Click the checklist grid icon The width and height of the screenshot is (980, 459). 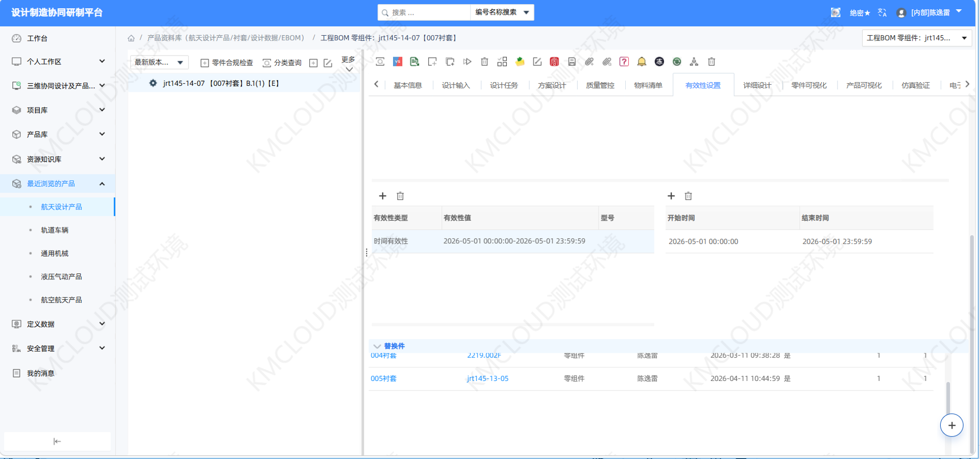pyautogui.click(x=502, y=62)
